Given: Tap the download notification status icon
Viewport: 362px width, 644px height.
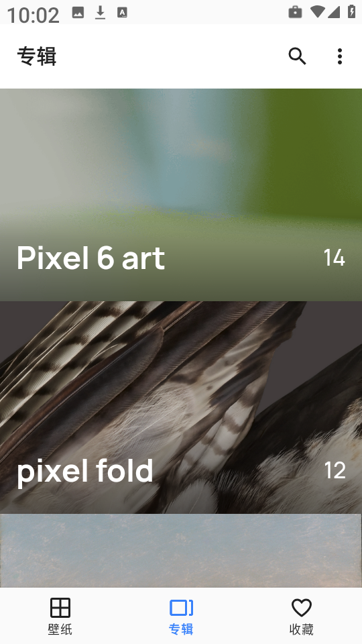Looking at the screenshot, I should (x=100, y=13).
